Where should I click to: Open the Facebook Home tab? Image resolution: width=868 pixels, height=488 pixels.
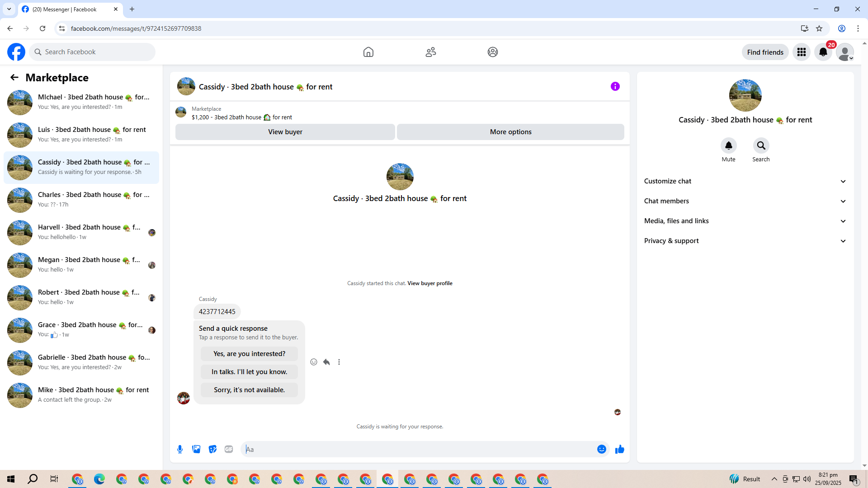pyautogui.click(x=368, y=52)
